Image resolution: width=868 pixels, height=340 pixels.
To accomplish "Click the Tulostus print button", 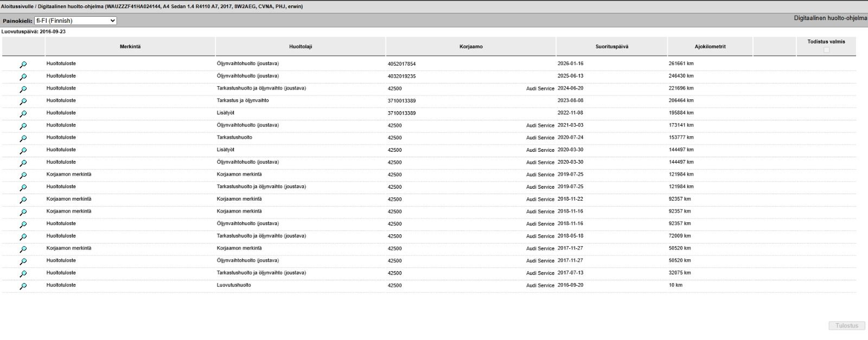I will pyautogui.click(x=847, y=325).
